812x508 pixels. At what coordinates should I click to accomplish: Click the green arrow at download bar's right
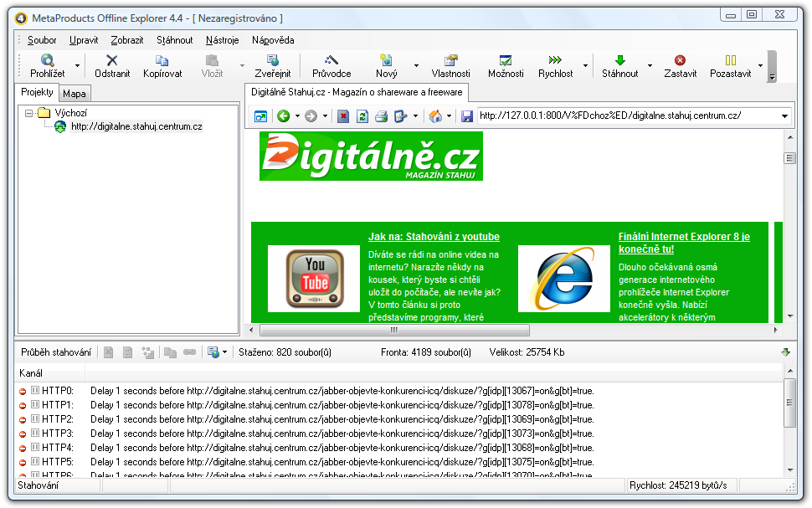tap(785, 352)
